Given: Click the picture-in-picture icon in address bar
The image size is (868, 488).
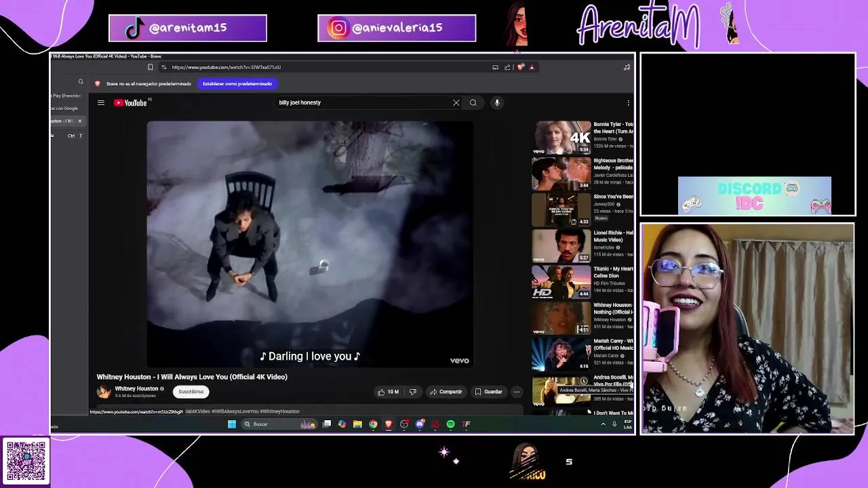Looking at the screenshot, I should [496, 67].
